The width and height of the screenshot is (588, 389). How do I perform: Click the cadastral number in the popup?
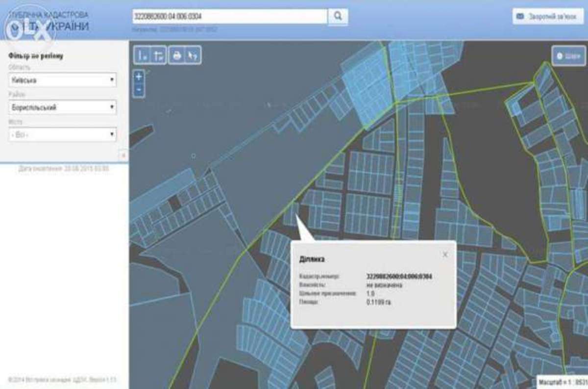coord(399,276)
